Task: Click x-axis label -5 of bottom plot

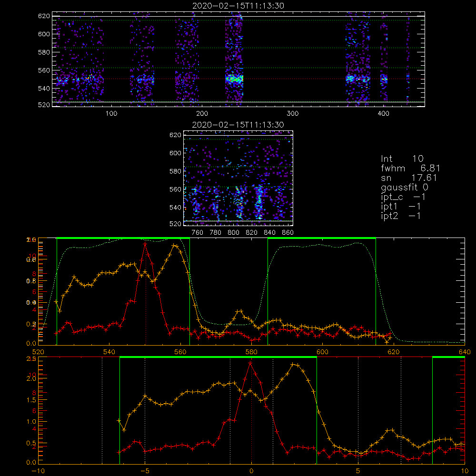Action: 145,471
